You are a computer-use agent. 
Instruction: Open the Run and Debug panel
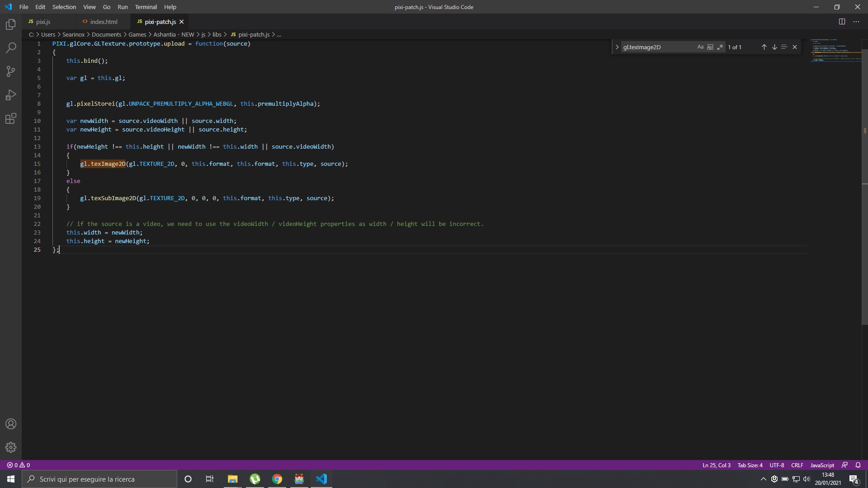coord(10,95)
